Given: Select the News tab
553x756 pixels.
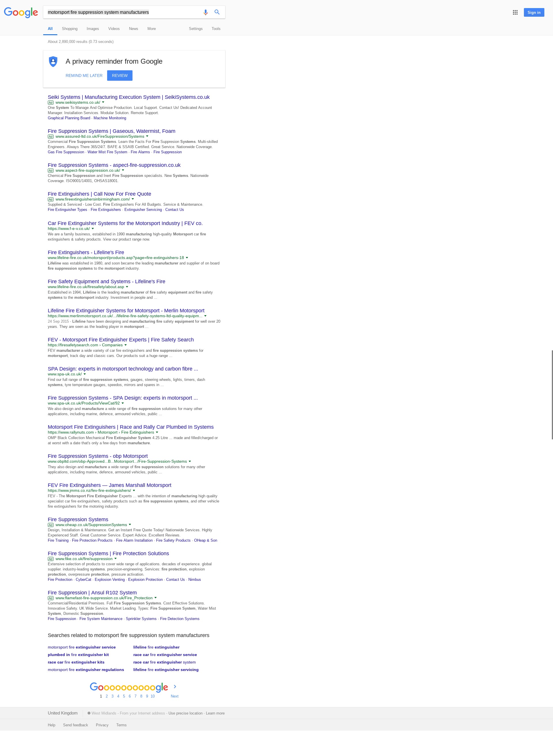Looking at the screenshot, I should click(133, 28).
